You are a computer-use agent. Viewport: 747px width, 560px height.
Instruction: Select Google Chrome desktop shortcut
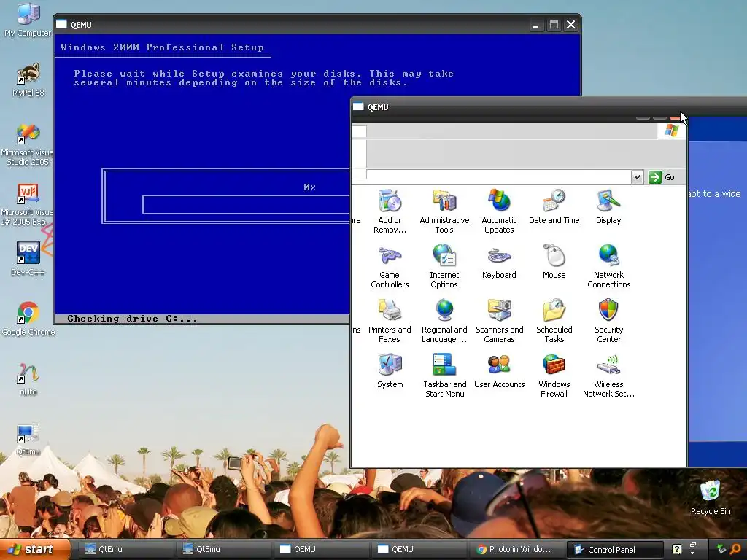pyautogui.click(x=28, y=319)
